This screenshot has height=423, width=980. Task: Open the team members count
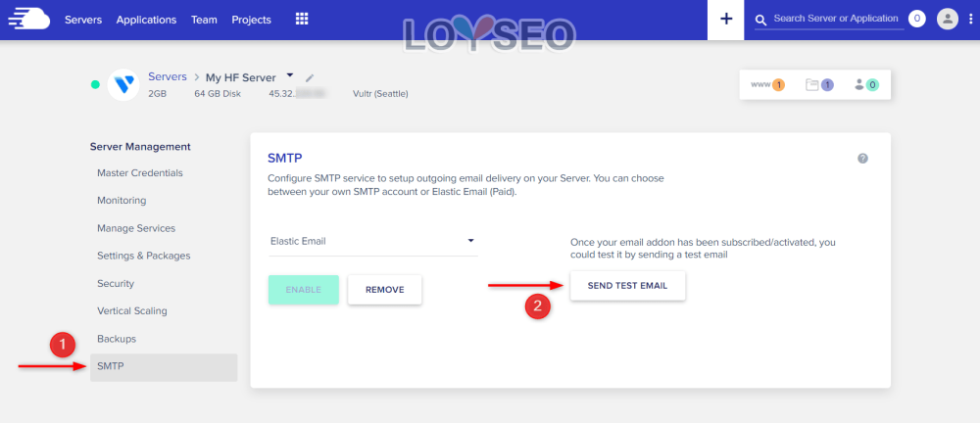tap(867, 85)
